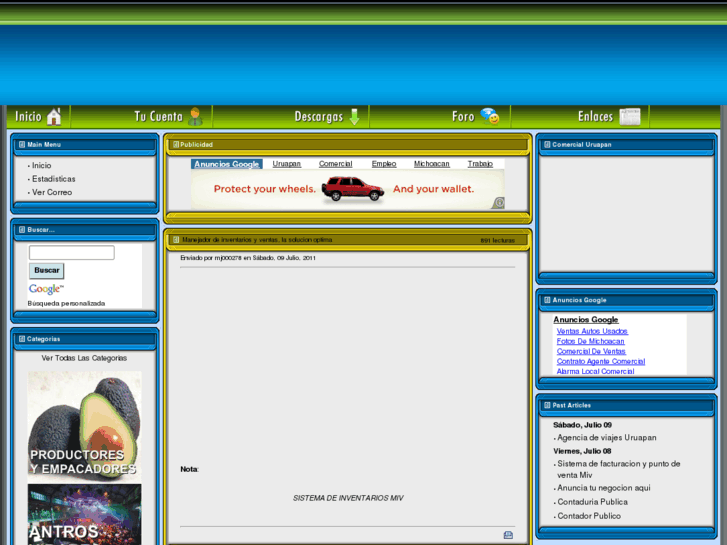Click the Comercial Uruapan block icon
The height and width of the screenshot is (545, 727).
pos(547,145)
